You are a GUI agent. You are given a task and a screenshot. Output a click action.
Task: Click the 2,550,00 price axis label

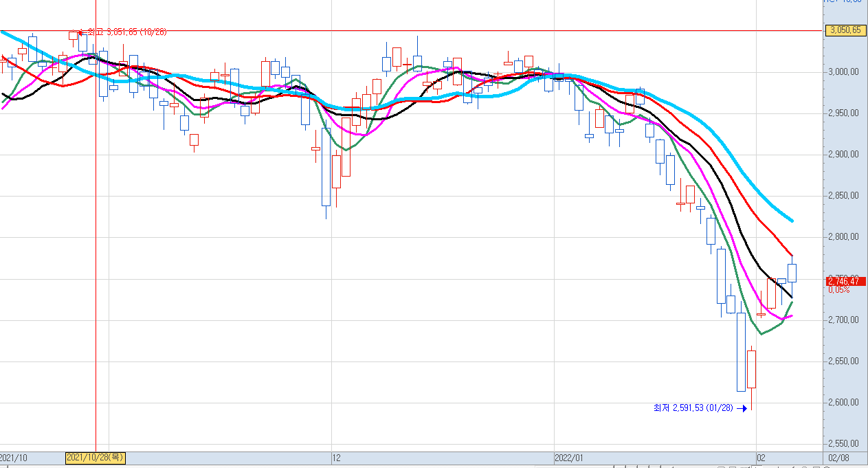pyautogui.click(x=844, y=444)
